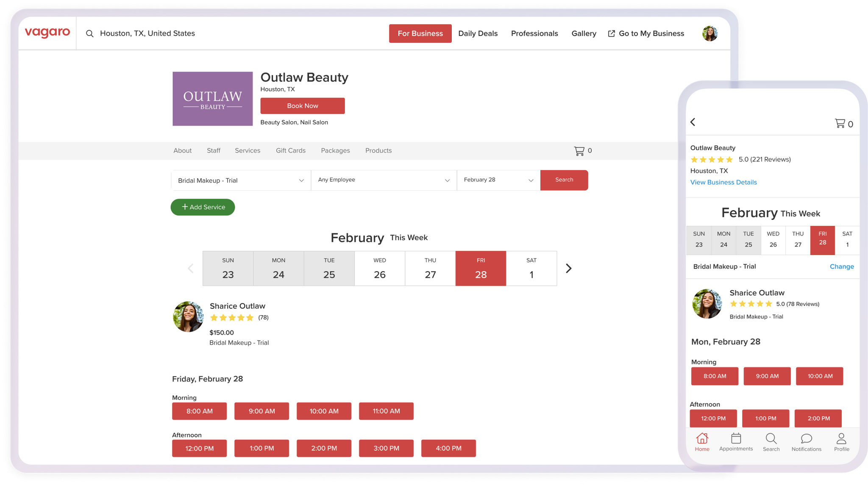
Task: Click the Vagaro logo
Action: point(47,33)
